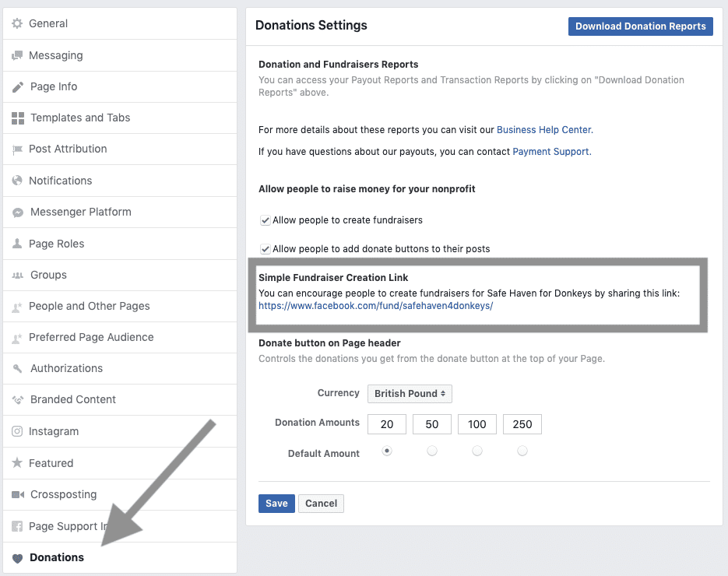Open Messenger Platform settings
This screenshot has width=728, height=576.
(x=120, y=212)
